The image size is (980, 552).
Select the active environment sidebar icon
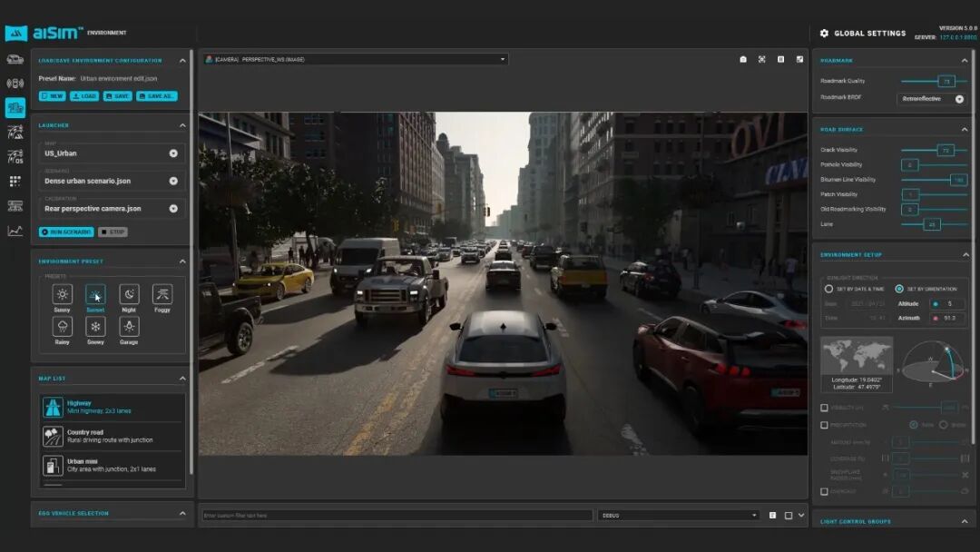coord(15,107)
